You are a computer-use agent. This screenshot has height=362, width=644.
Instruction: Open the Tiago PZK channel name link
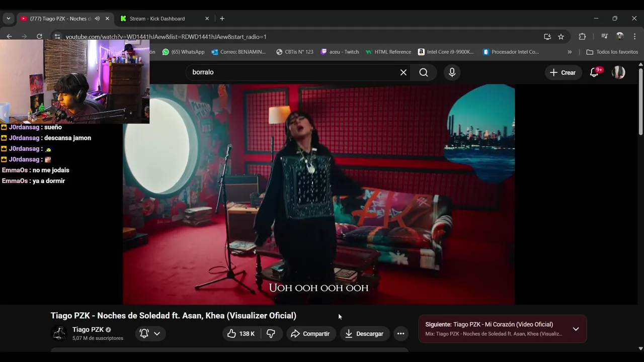click(88, 330)
